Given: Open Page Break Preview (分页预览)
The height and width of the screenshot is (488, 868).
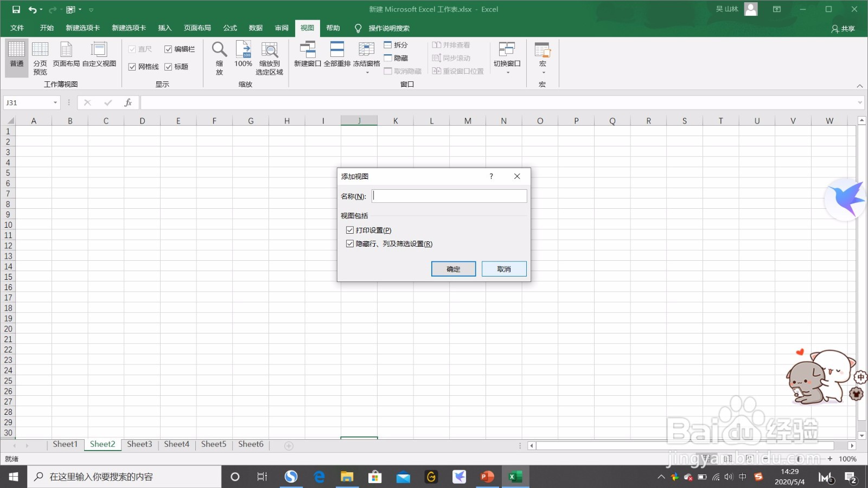Looking at the screenshot, I should pos(40,58).
